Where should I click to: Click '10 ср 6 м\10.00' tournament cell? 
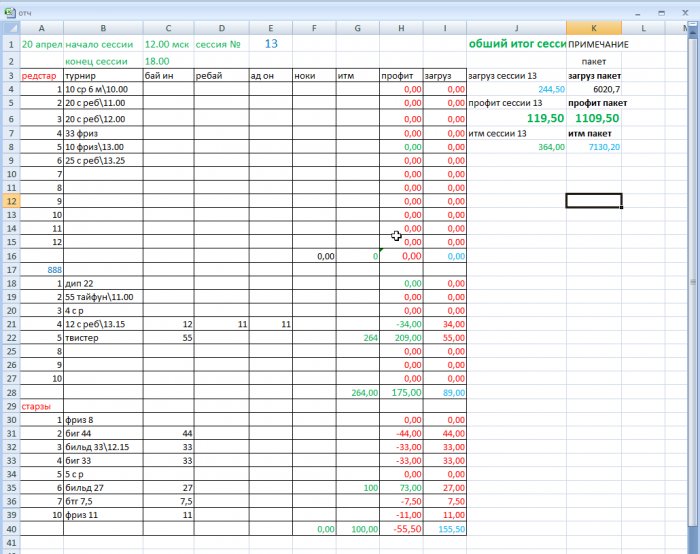(x=103, y=89)
